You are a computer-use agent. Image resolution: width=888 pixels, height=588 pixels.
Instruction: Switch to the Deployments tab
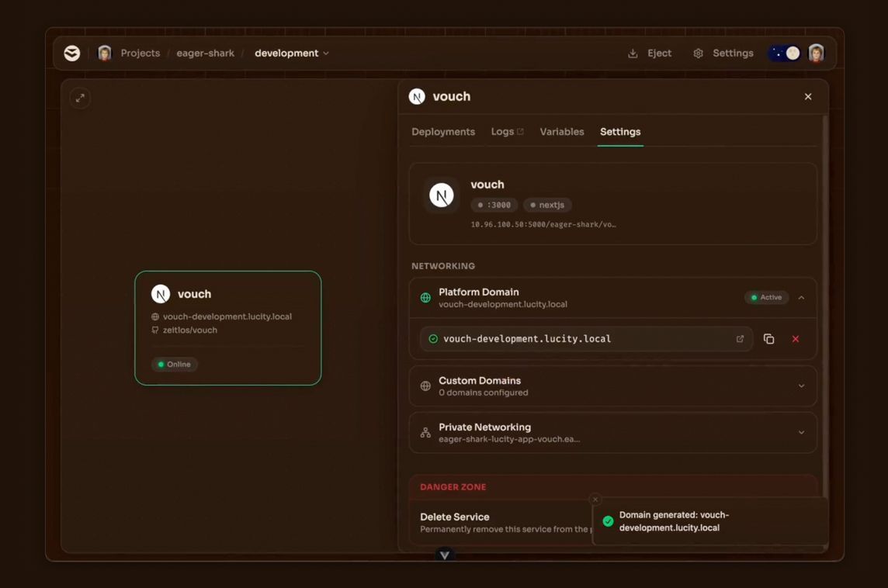point(443,132)
